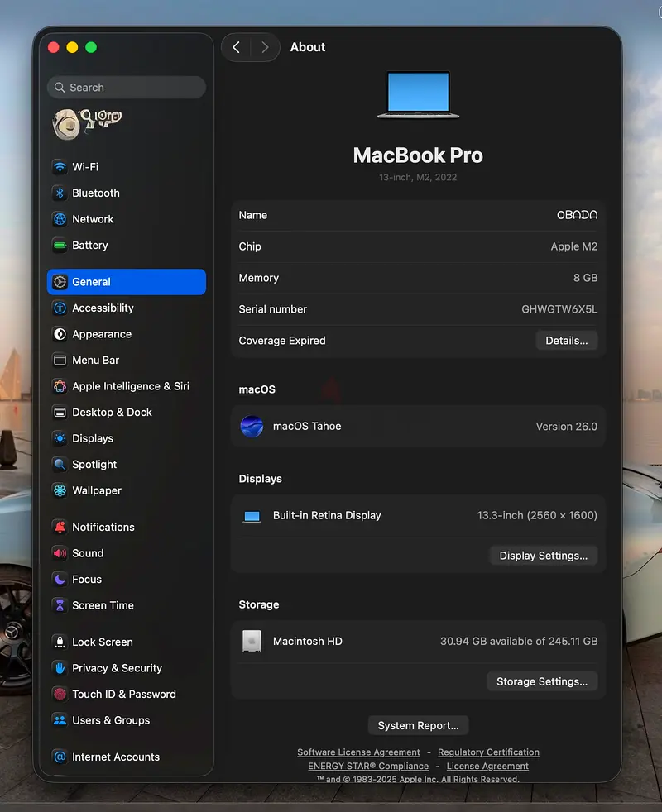Open the License Agreement link
Image resolution: width=662 pixels, height=812 pixels.
(487, 766)
